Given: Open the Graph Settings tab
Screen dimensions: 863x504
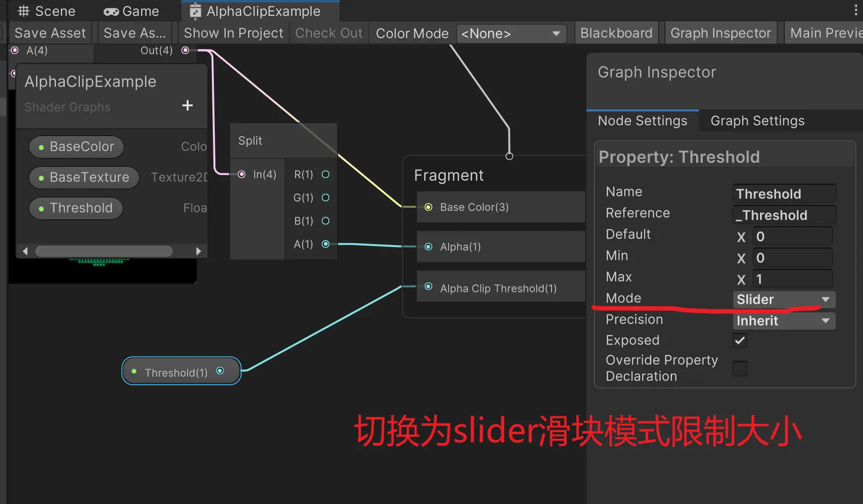Looking at the screenshot, I should pyautogui.click(x=758, y=121).
